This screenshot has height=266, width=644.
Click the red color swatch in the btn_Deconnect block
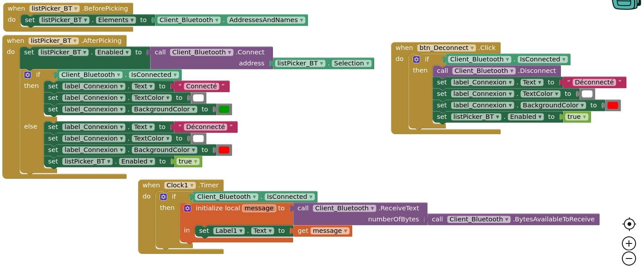(x=613, y=105)
